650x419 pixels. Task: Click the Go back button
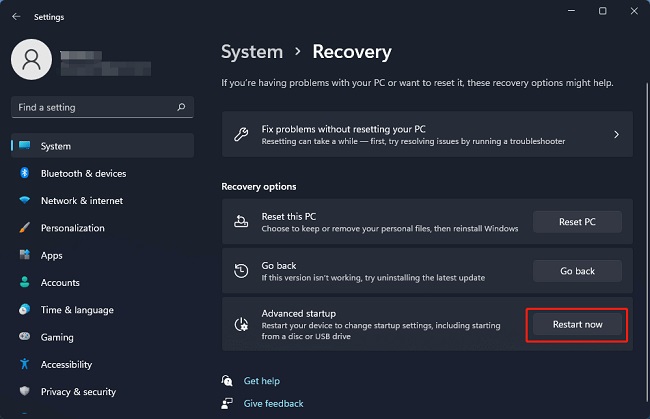(576, 271)
